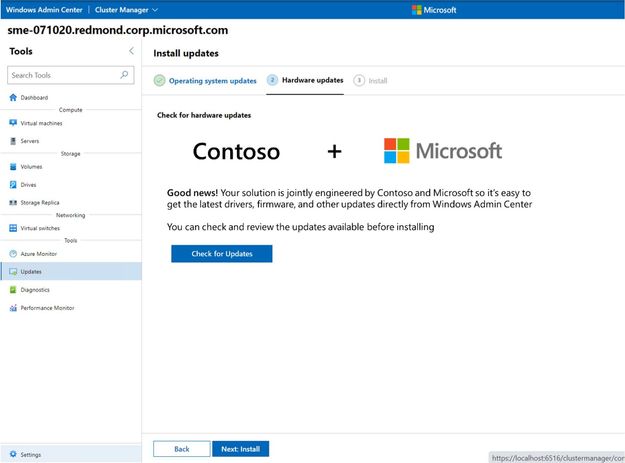Click step 3 circle icon
Viewport: 625px width, 463px height.
click(359, 80)
